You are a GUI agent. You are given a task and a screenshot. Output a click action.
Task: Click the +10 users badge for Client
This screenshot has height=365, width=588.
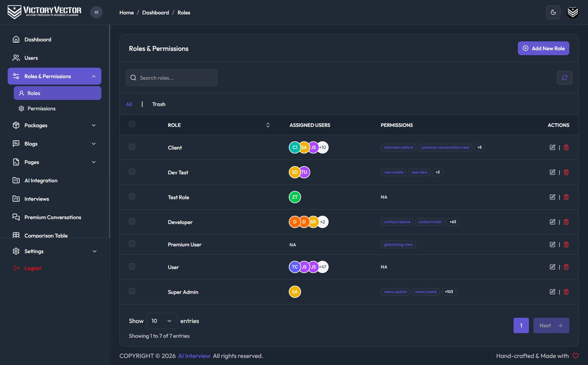[x=322, y=147]
